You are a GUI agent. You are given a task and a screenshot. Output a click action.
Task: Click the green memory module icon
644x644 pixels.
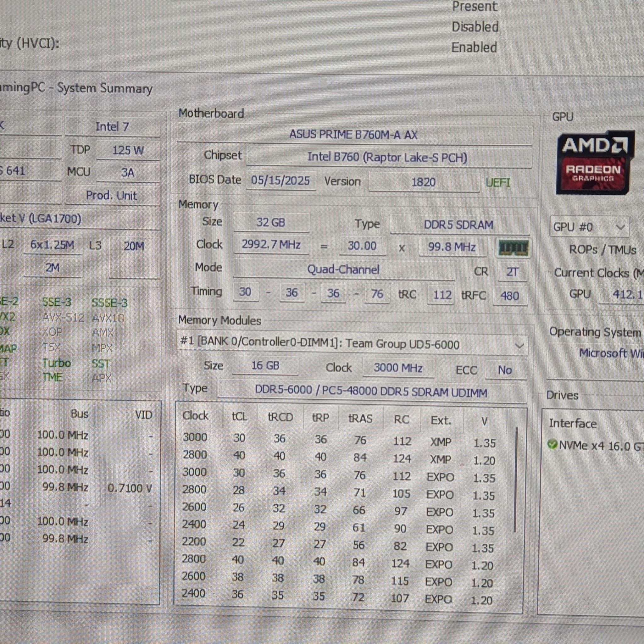tap(513, 248)
